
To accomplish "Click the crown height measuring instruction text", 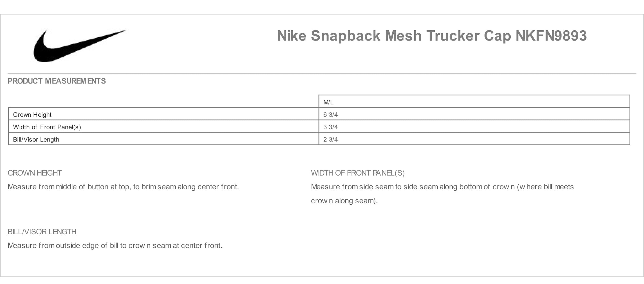I will click(x=123, y=187).
